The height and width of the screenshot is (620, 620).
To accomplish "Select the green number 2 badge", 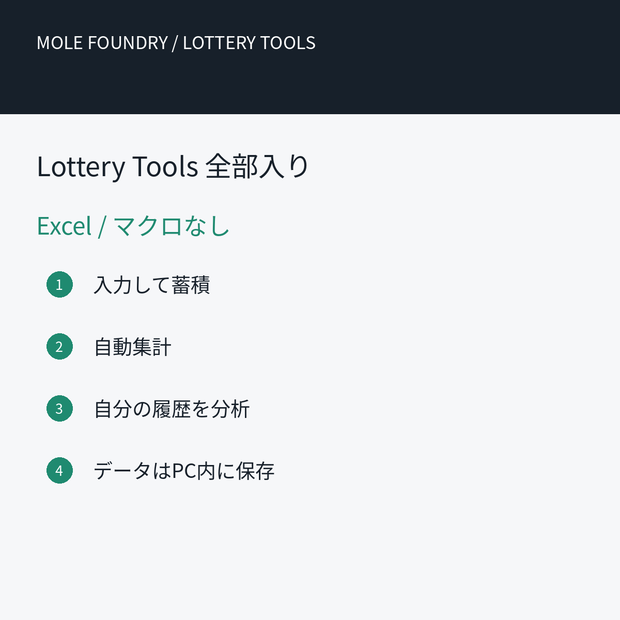I will (x=59, y=346).
